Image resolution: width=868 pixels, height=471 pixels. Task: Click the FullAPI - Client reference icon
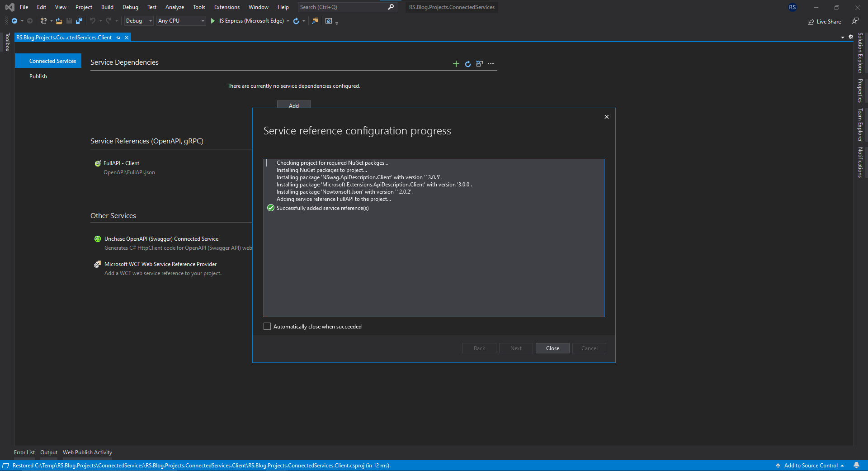pos(98,163)
